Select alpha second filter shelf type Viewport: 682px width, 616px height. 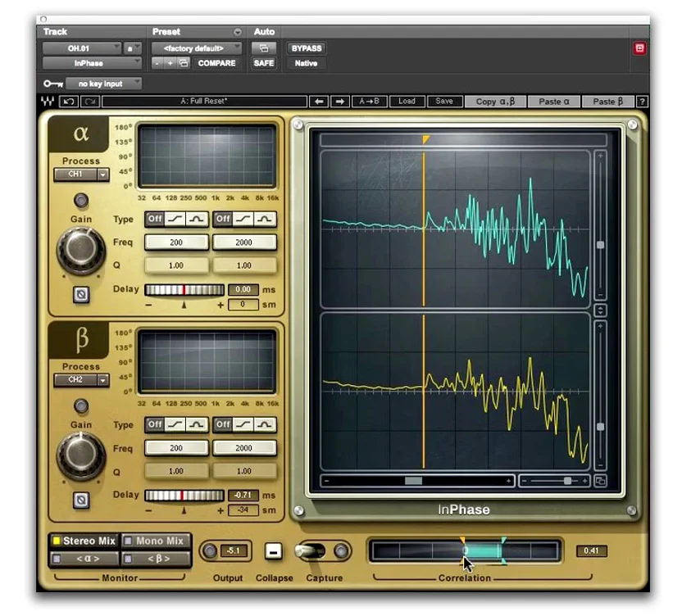(x=243, y=219)
